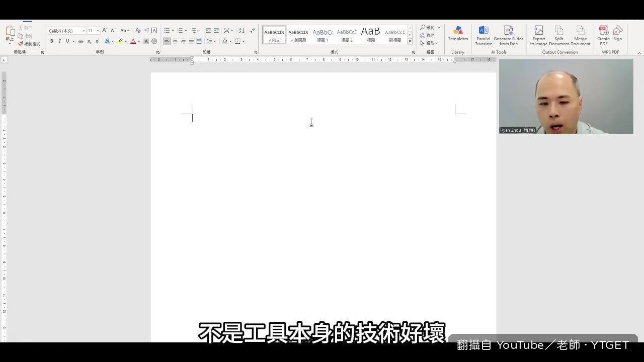This screenshot has width=644, height=362.
Task: Apply the 無間距 no-spacing style
Action: coord(298,35)
